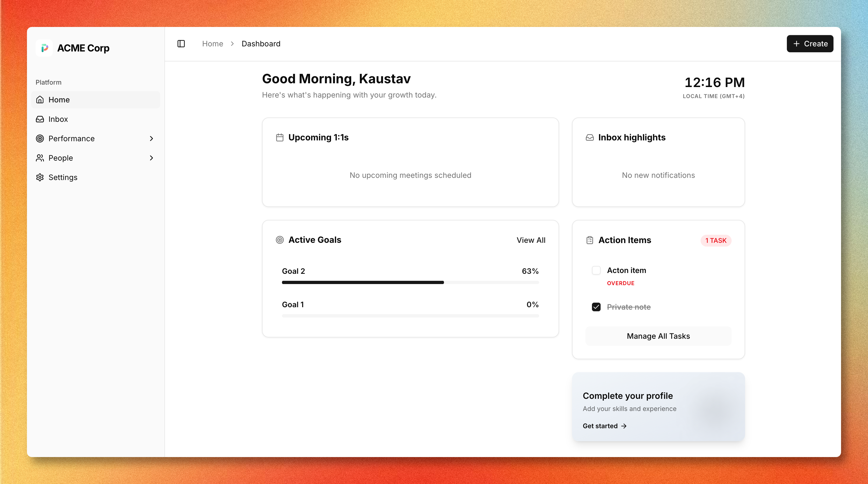Image resolution: width=868 pixels, height=484 pixels.
Task: Click the People icon in sidebar
Action: 40,158
